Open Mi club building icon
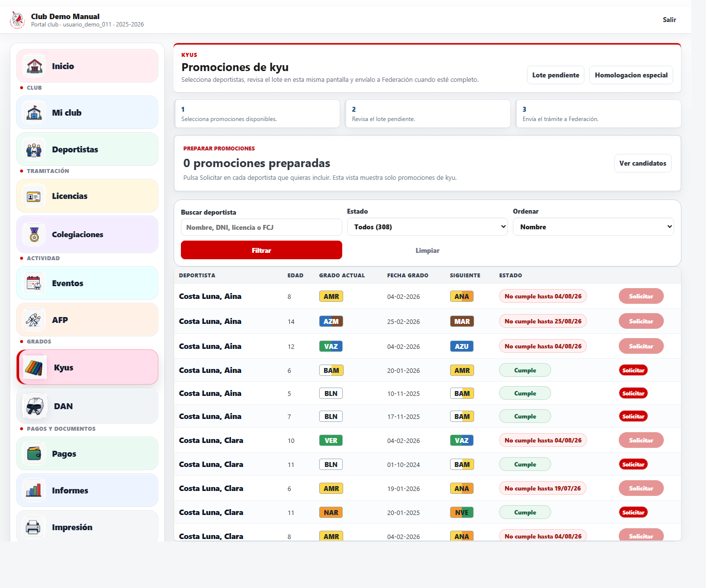 [x=34, y=112]
